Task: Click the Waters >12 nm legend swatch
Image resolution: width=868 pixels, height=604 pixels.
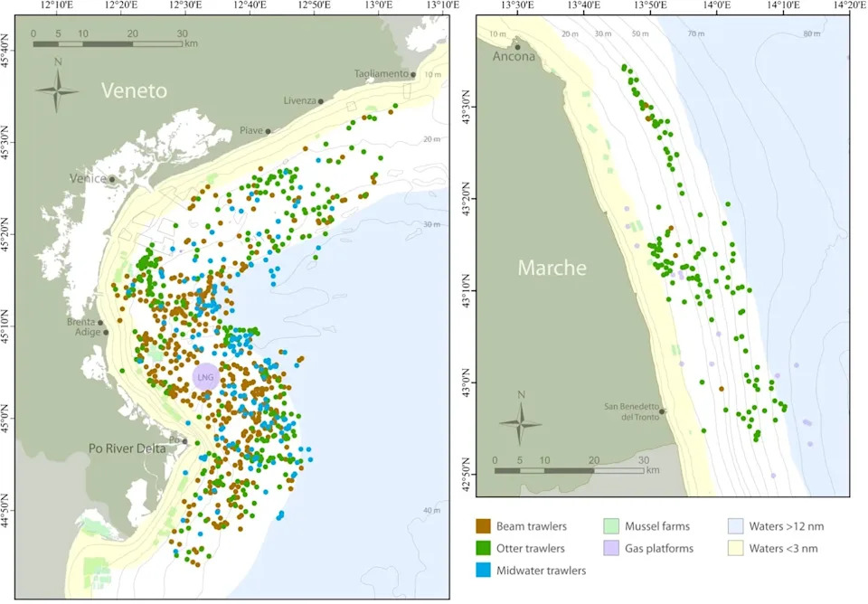Action: point(736,526)
